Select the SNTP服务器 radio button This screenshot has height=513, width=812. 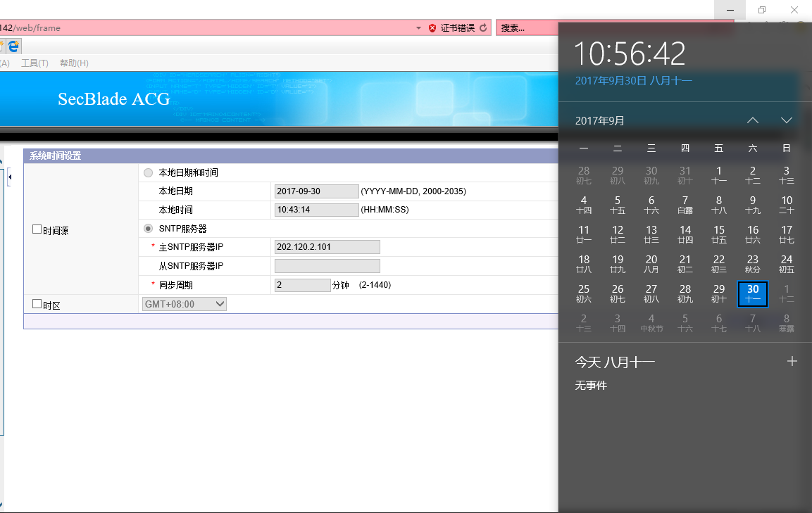pyautogui.click(x=148, y=228)
